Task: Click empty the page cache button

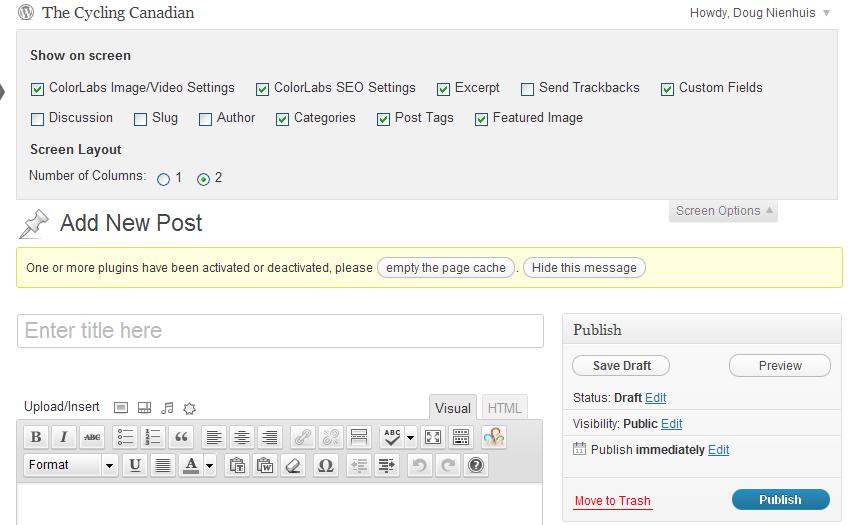Action: click(x=446, y=268)
